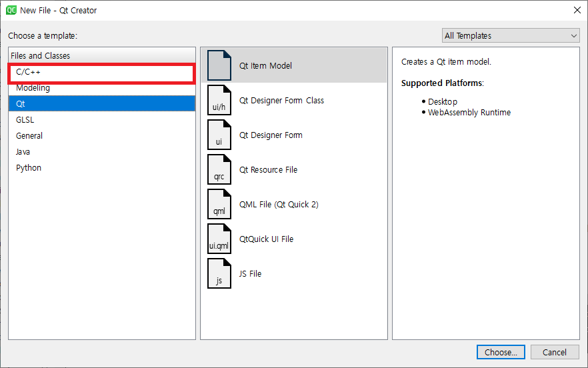Choose the Qt Designer Form label
588x368 pixels.
pos(271,135)
